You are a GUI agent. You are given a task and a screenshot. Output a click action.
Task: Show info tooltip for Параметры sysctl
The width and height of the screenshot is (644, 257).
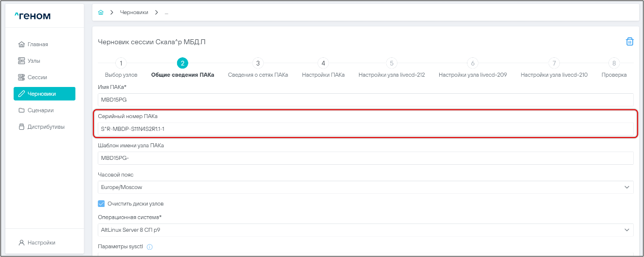click(x=150, y=247)
